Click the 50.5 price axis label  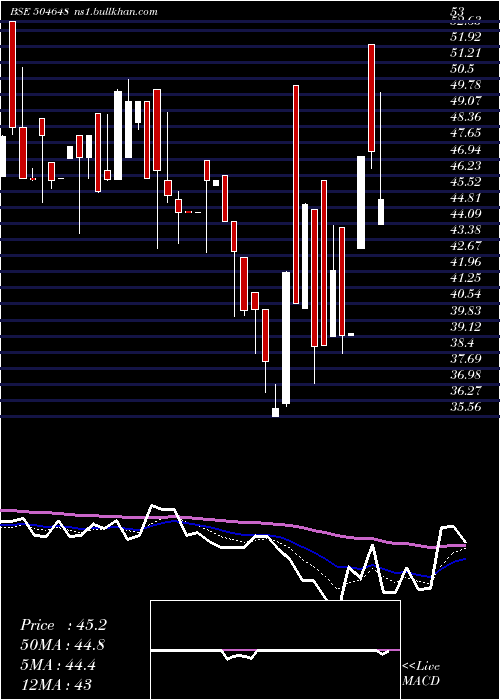462,69
